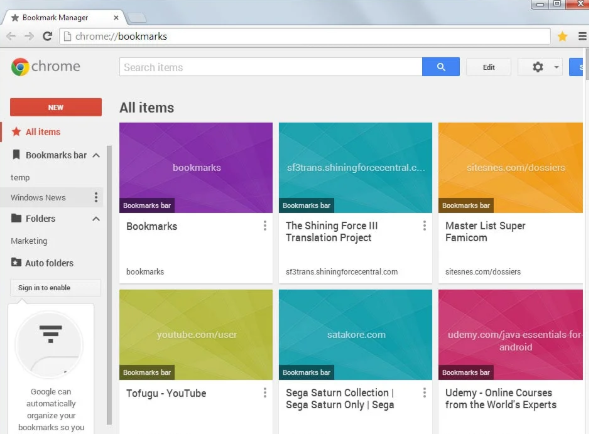
Task: Click The Shining Force III Translation Project title
Action: (332, 231)
